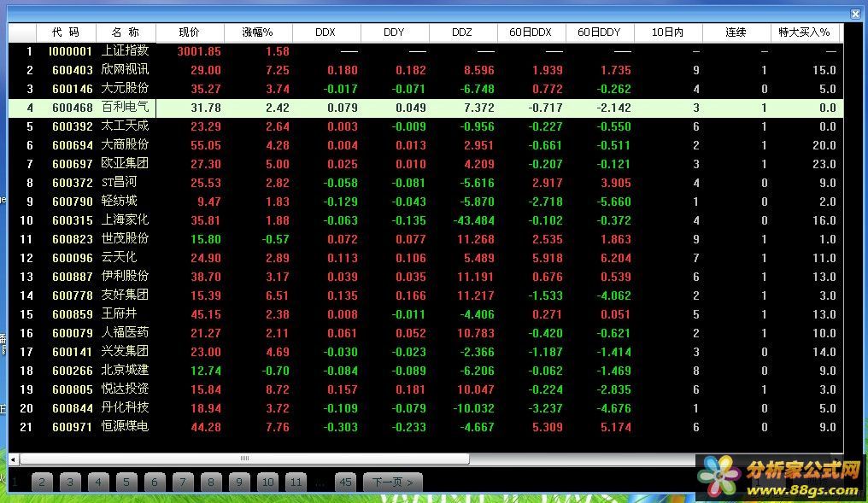Sort by the 10日内 column header

pos(667,32)
